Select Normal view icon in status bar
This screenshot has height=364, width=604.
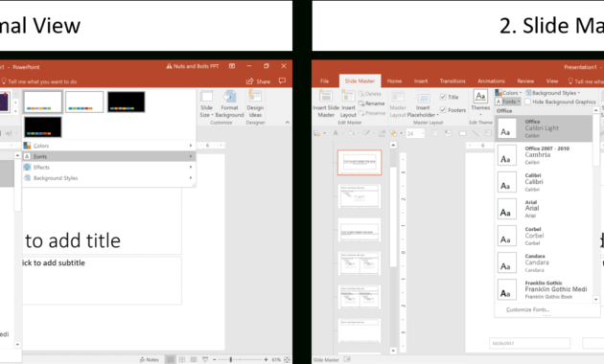click(x=171, y=359)
